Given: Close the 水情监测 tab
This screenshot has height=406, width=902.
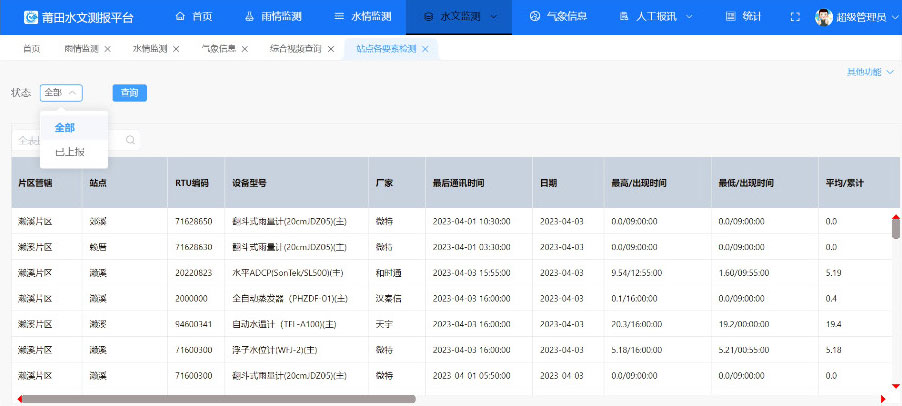Looking at the screenshot, I should 176,49.
